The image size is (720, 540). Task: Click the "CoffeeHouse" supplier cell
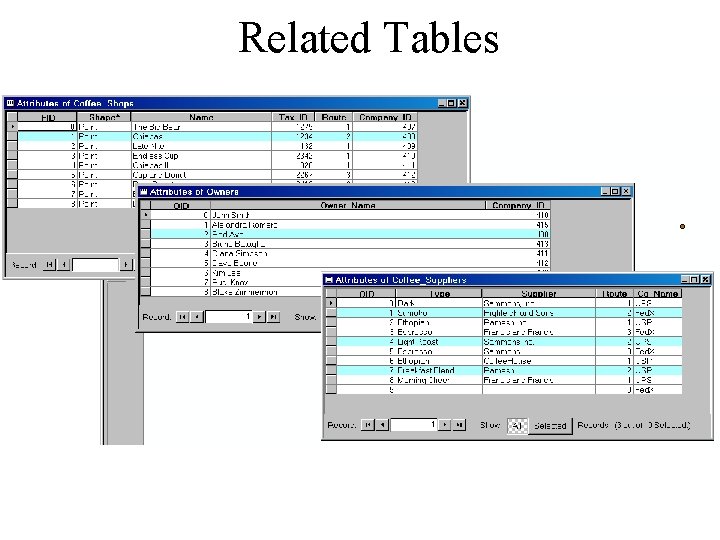(539, 360)
